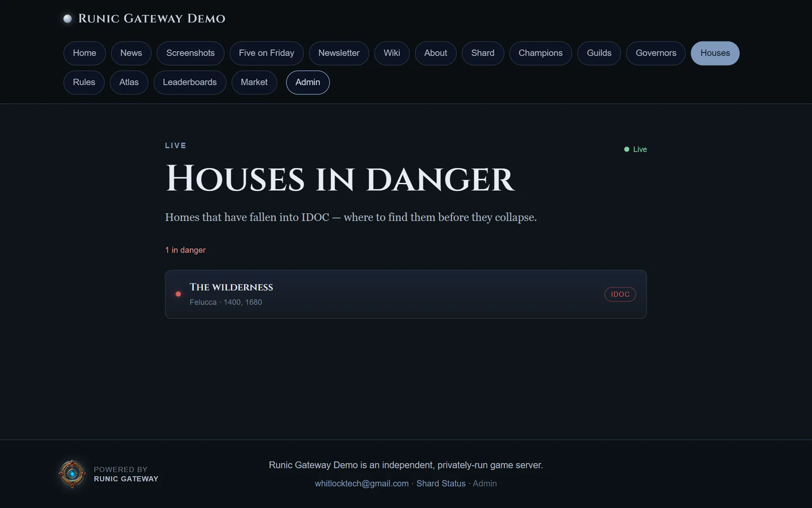Open the Screenshots section
Image resolution: width=812 pixels, height=508 pixels.
click(190, 53)
